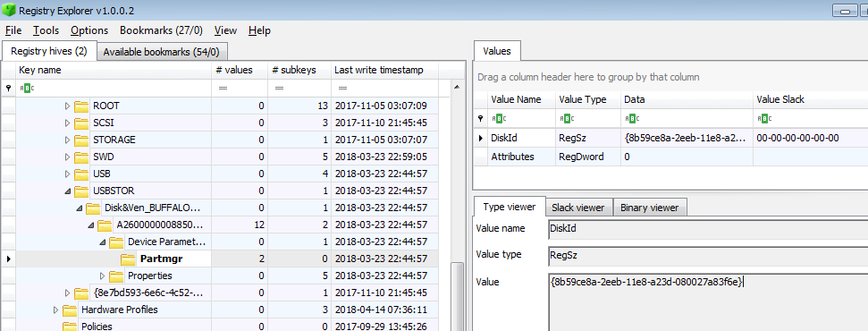Image resolution: width=868 pixels, height=331 pixels.
Task: Click the Hardware Profiles folder icon
Action: pos(70,310)
